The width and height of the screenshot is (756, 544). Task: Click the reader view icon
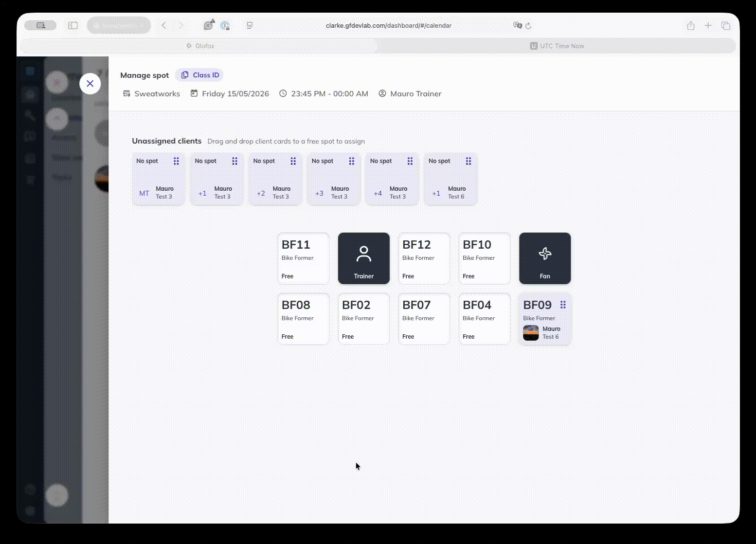(250, 25)
